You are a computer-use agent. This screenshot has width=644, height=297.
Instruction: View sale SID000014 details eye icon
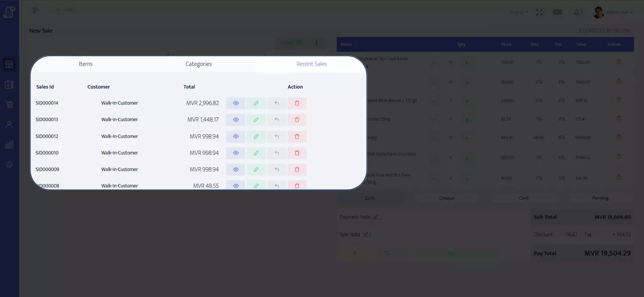236,103
